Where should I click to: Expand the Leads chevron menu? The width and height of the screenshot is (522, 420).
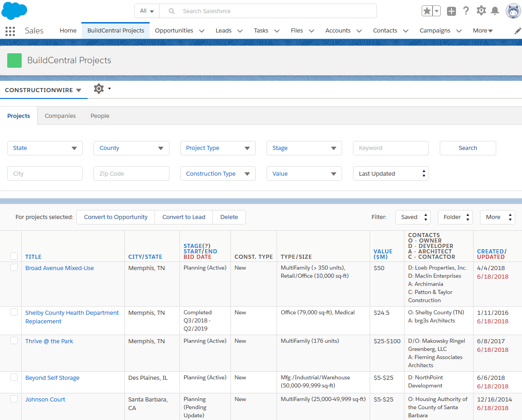click(240, 31)
